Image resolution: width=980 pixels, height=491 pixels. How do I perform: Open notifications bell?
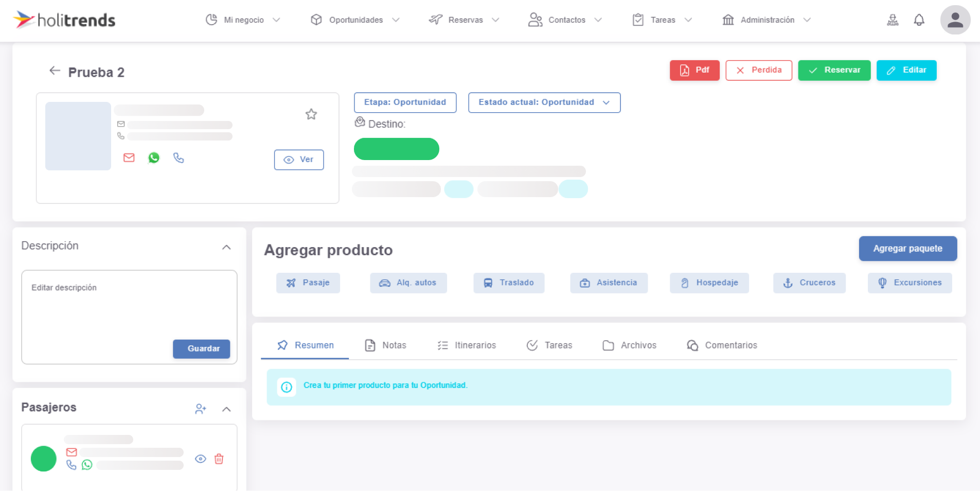[x=919, y=20]
